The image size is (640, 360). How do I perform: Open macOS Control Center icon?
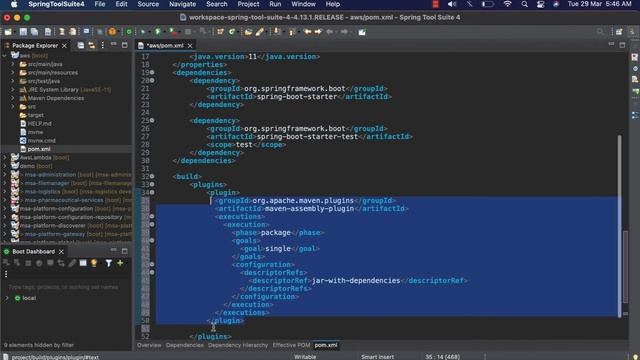pos(540,4)
